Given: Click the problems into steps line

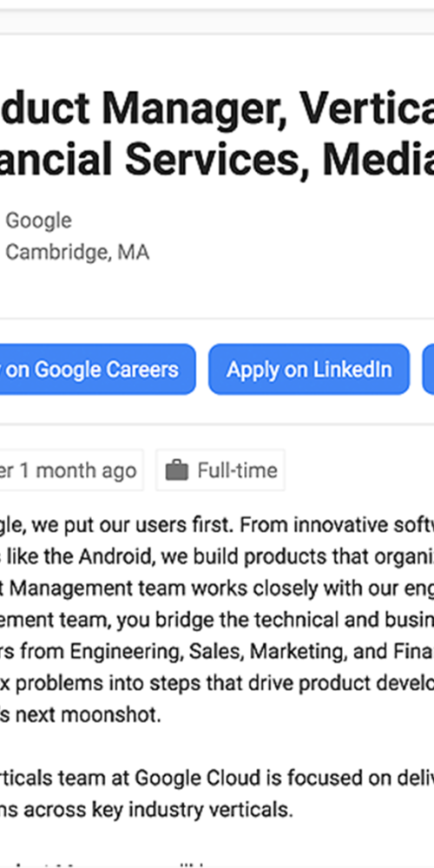Looking at the screenshot, I should [x=217, y=682].
